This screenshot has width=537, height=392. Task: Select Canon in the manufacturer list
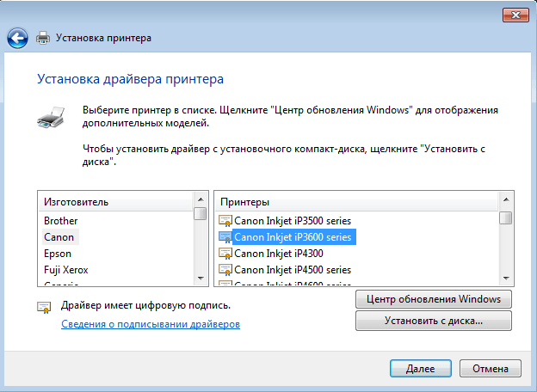[x=60, y=237]
